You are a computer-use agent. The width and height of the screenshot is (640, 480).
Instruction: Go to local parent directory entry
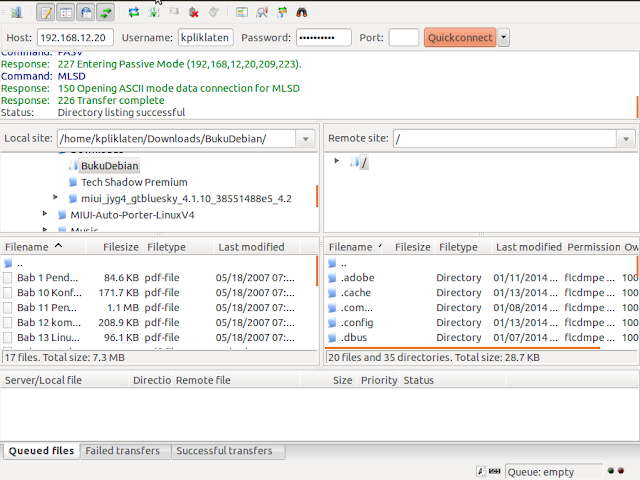pos(159,263)
